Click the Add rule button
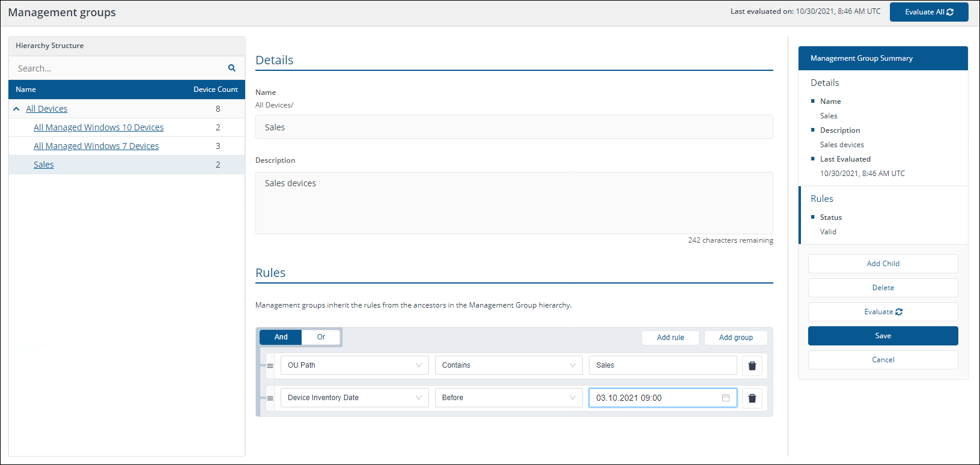 (x=670, y=338)
